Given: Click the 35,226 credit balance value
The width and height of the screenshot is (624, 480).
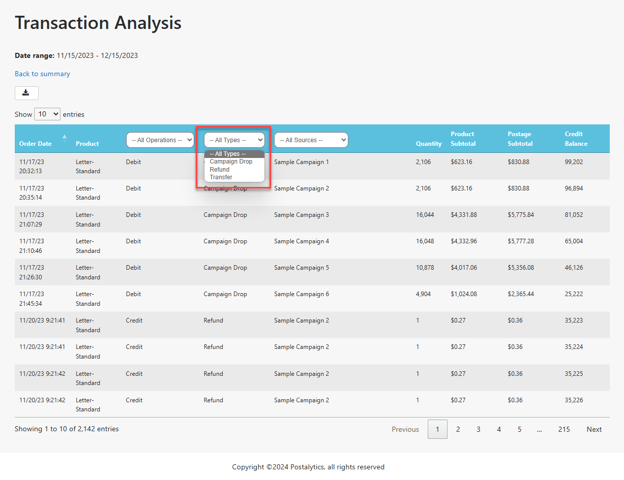Looking at the screenshot, I should [x=573, y=400].
